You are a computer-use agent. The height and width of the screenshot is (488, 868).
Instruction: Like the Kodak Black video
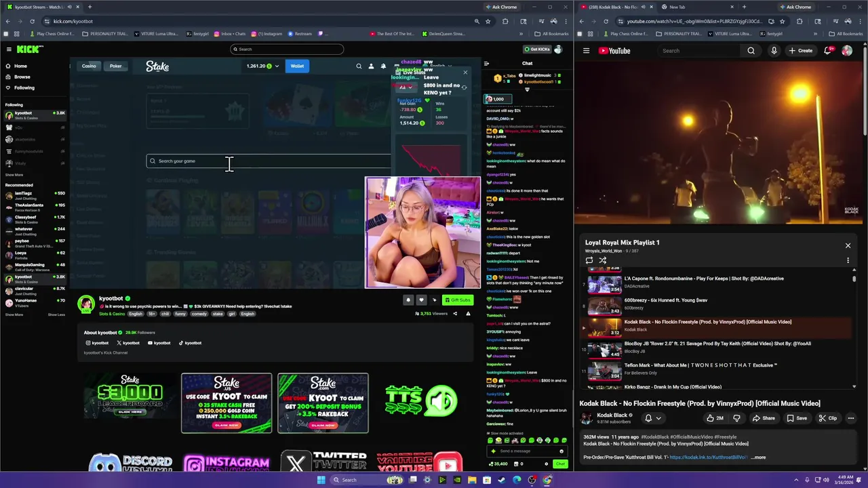click(715, 418)
